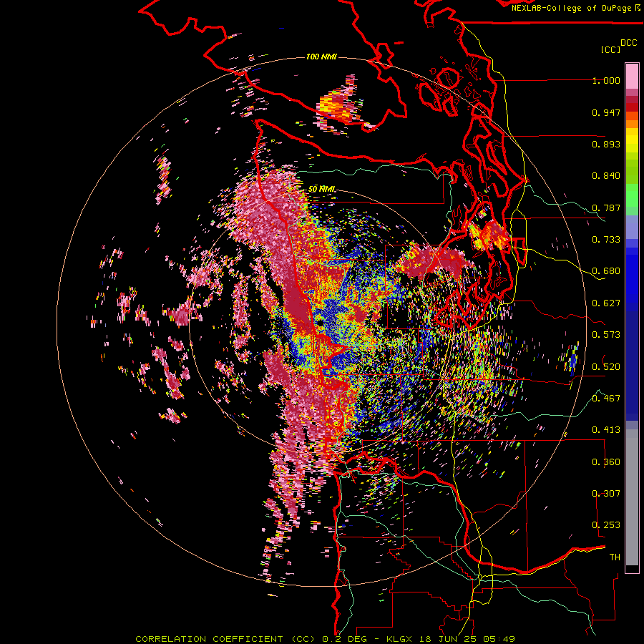Image resolution: width=644 pixels, height=644 pixels.
Task: Click the 0.680 scale value
Action: click(606, 271)
